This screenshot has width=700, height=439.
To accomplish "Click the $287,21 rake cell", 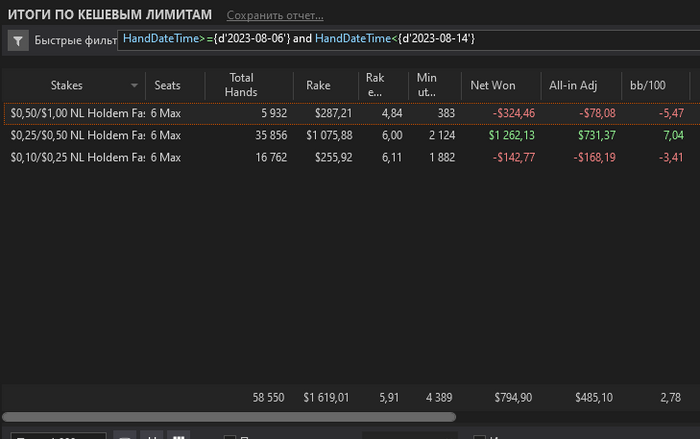I will pos(333,113).
